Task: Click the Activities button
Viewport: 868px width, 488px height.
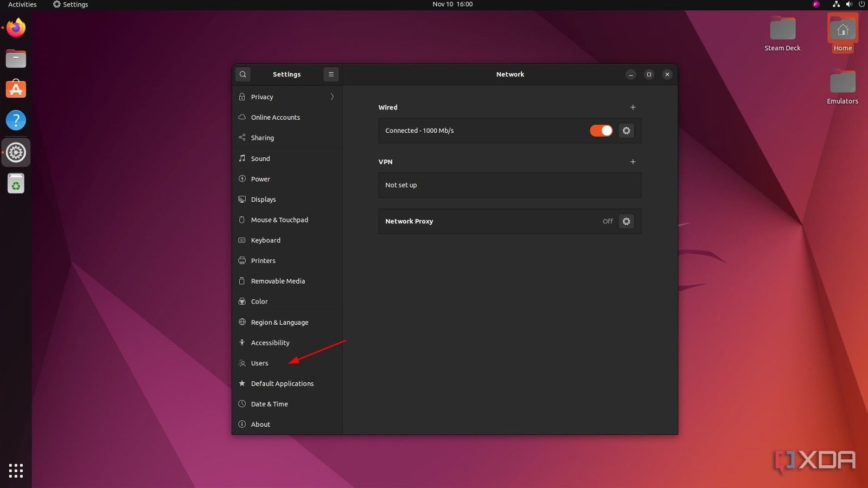Action: tap(22, 4)
